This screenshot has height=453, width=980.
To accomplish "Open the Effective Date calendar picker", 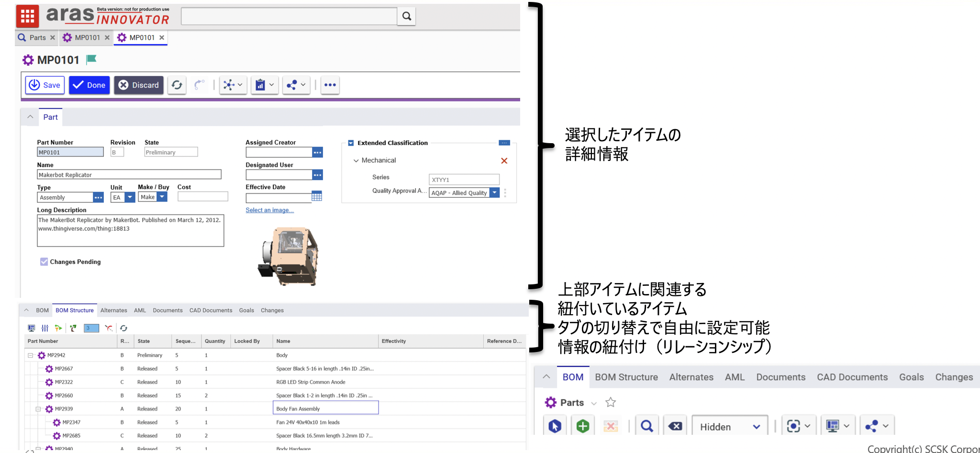I will click(x=317, y=196).
